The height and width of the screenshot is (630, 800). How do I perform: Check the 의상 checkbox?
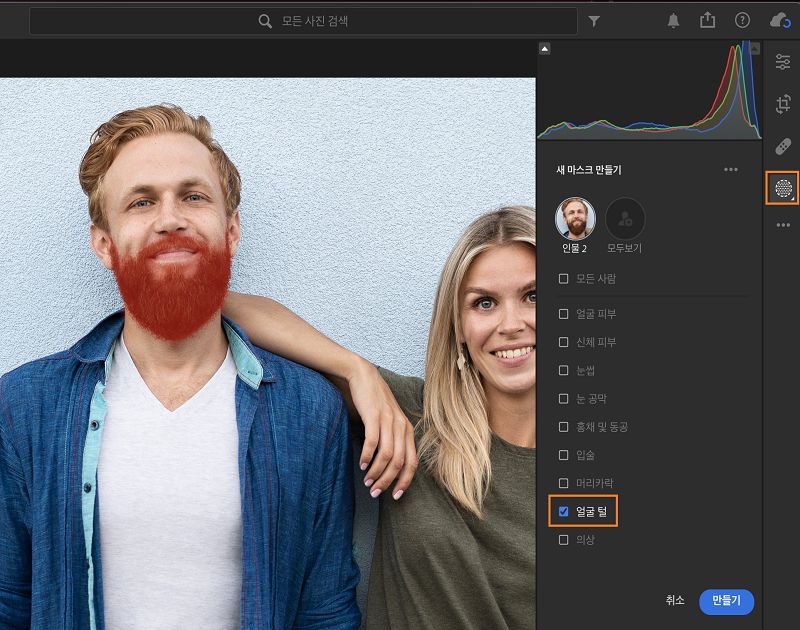point(563,540)
